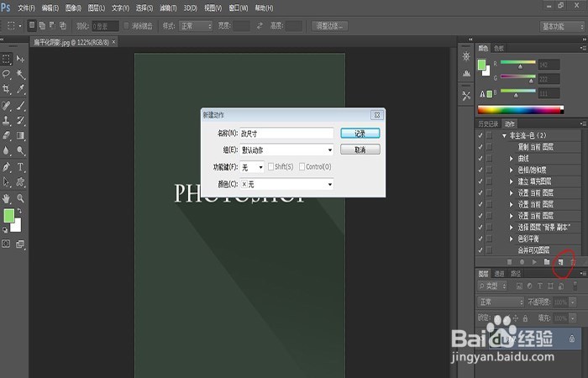
Task: Select the Magic Wand tool
Action: (x=20, y=74)
